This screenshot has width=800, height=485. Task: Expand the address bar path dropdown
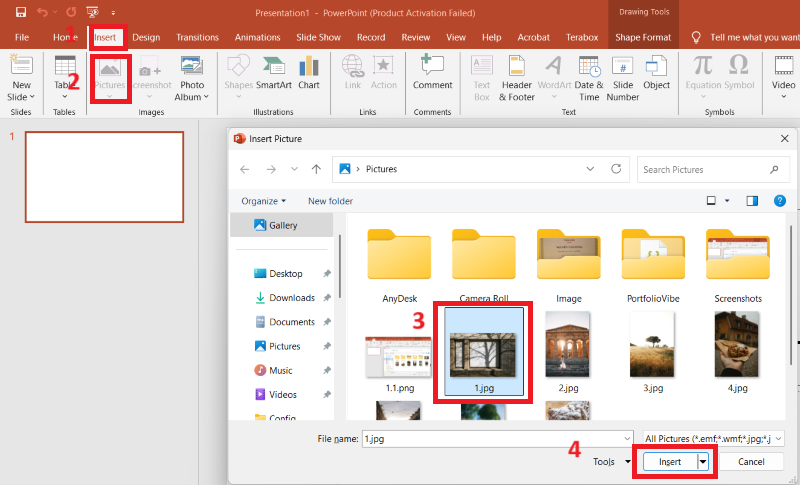point(590,169)
